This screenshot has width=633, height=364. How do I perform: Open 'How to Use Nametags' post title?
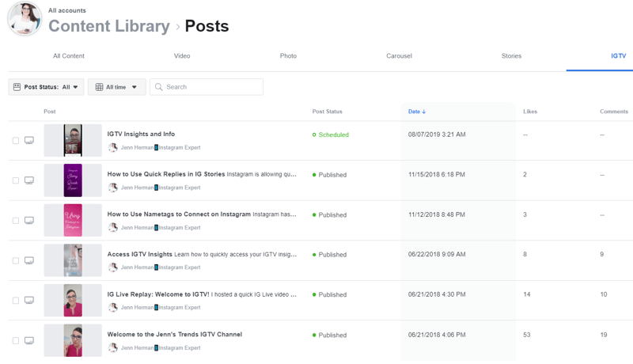tap(179, 214)
